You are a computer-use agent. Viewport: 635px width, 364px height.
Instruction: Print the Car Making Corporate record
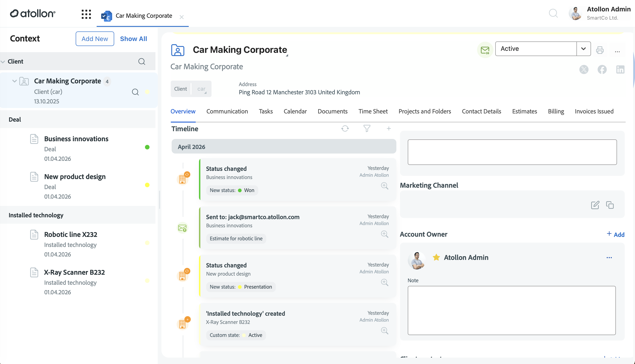click(600, 50)
